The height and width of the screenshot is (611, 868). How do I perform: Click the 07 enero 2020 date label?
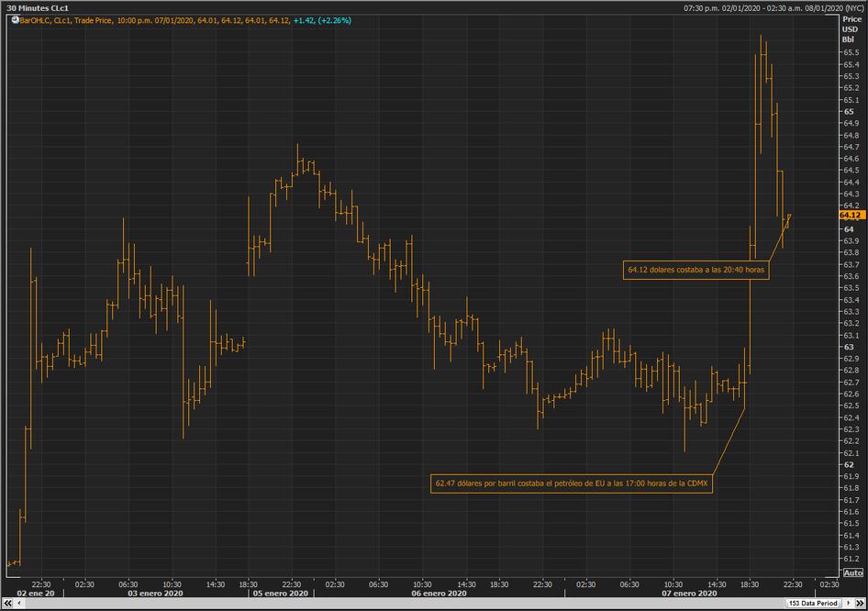click(691, 594)
